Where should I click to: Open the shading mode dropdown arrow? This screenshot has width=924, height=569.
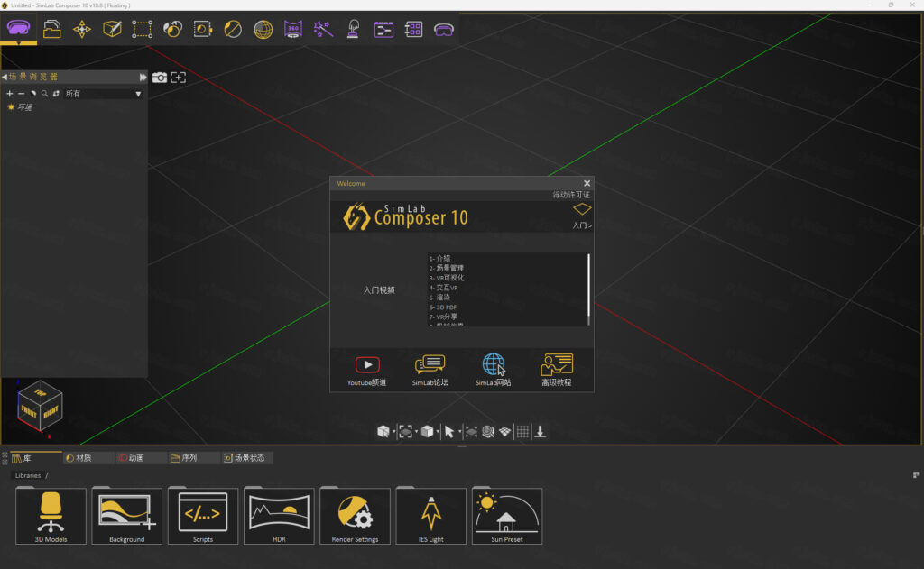[438, 432]
